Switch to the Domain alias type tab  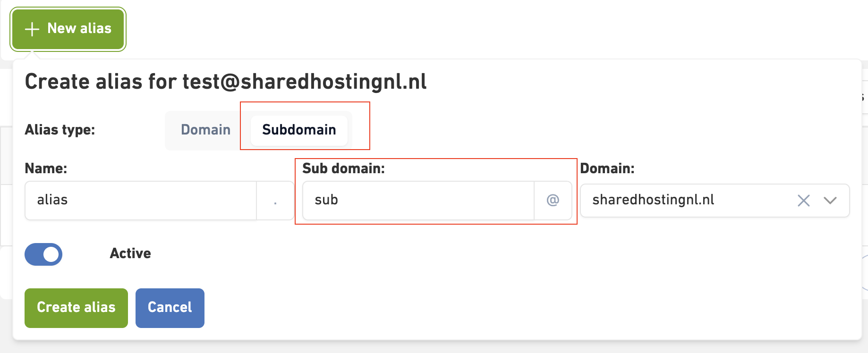[204, 130]
